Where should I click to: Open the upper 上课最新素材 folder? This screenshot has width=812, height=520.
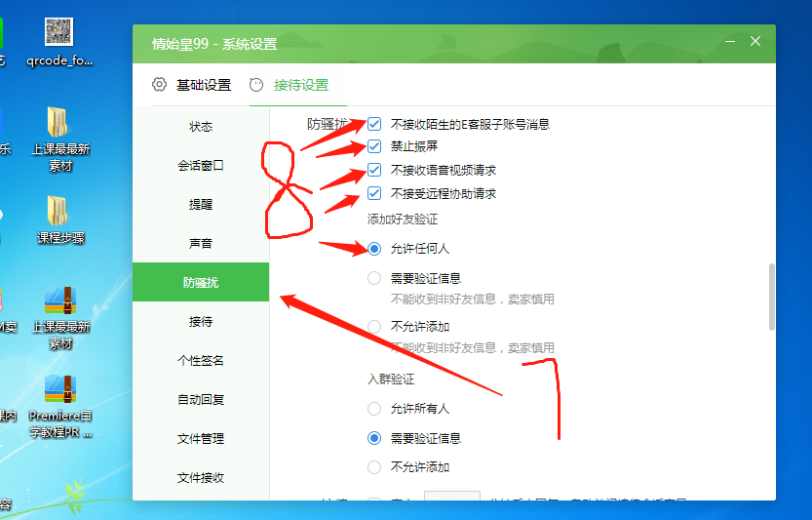60,139
